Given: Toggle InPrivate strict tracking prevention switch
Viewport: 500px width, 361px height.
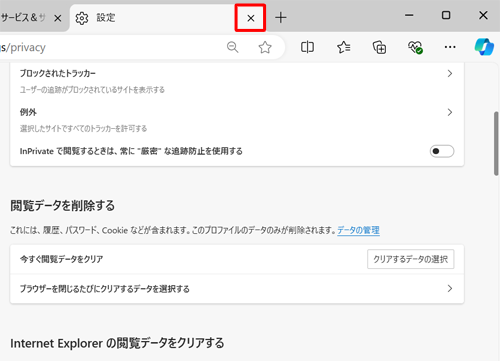Looking at the screenshot, I should (442, 151).
